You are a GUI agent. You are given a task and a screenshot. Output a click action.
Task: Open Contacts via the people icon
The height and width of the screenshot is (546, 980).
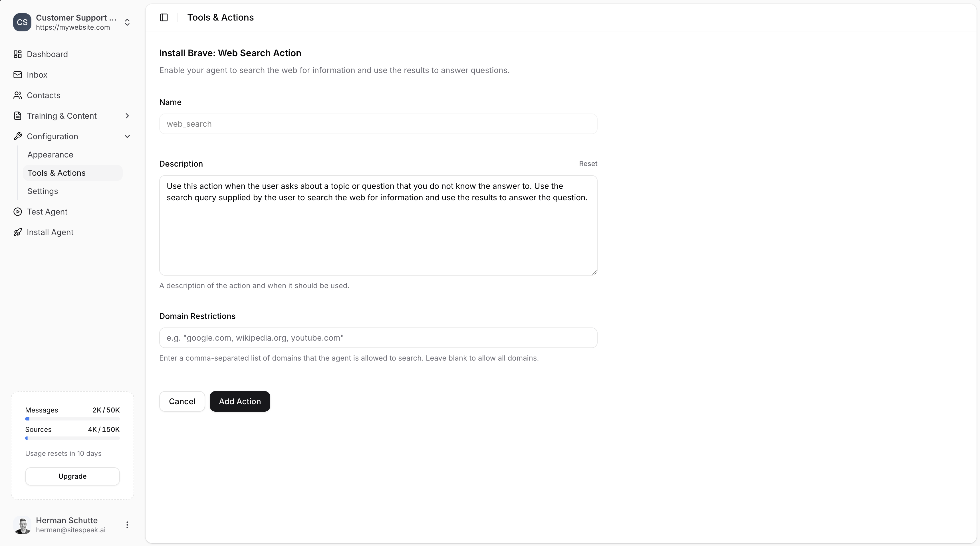(x=17, y=96)
